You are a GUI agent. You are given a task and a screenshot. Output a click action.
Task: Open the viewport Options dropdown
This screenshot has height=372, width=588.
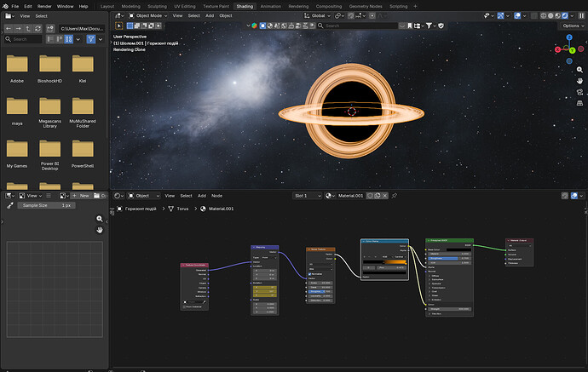tap(573, 26)
